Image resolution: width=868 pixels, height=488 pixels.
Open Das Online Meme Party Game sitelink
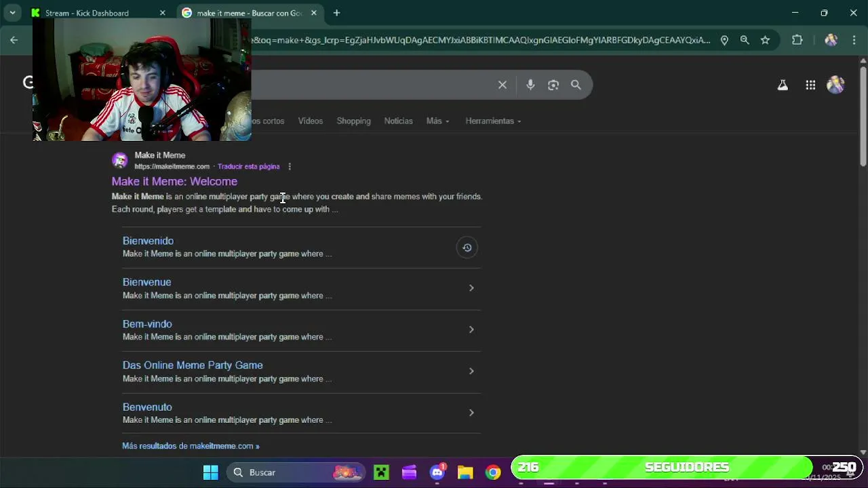pos(193,365)
